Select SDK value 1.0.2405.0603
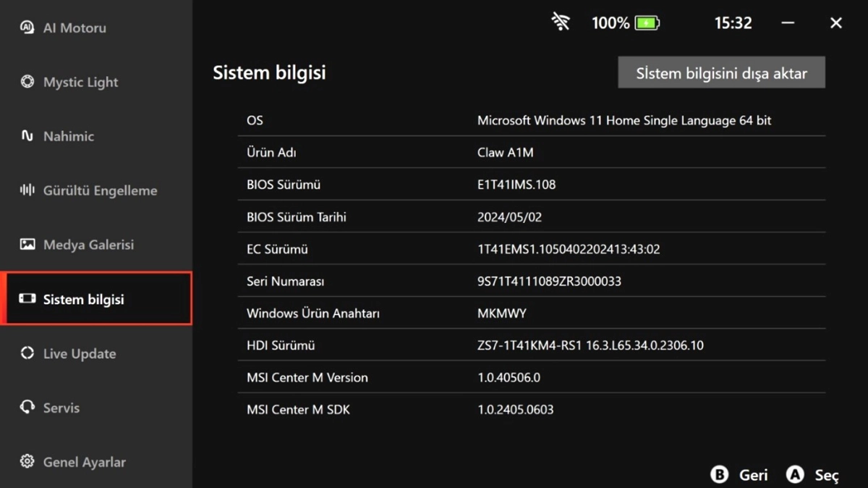This screenshot has width=868, height=488. point(516,410)
